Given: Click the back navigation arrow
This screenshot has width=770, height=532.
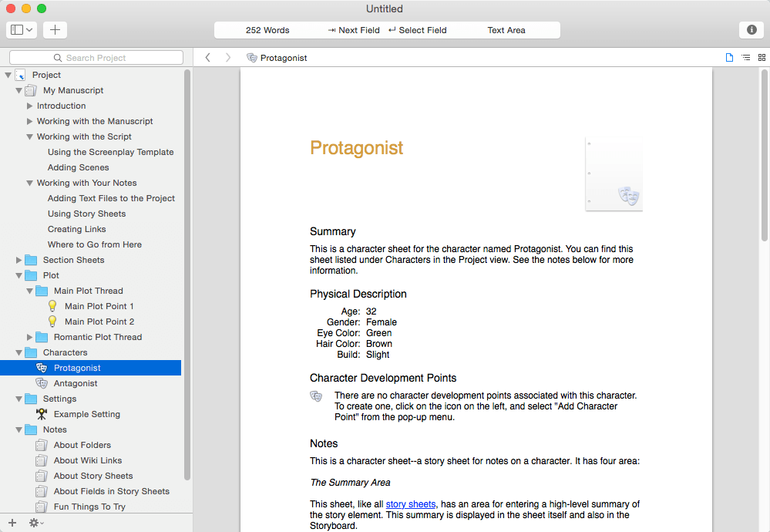Looking at the screenshot, I should (207, 58).
